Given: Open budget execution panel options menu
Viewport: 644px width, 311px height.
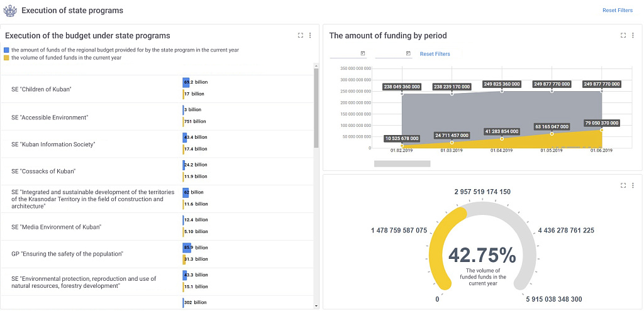Looking at the screenshot, I should tap(310, 36).
